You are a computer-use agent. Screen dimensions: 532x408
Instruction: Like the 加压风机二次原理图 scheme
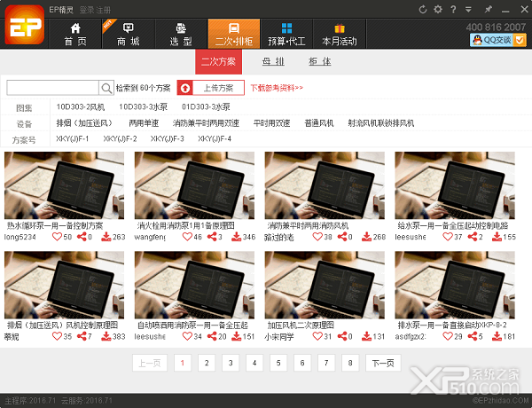(x=317, y=336)
